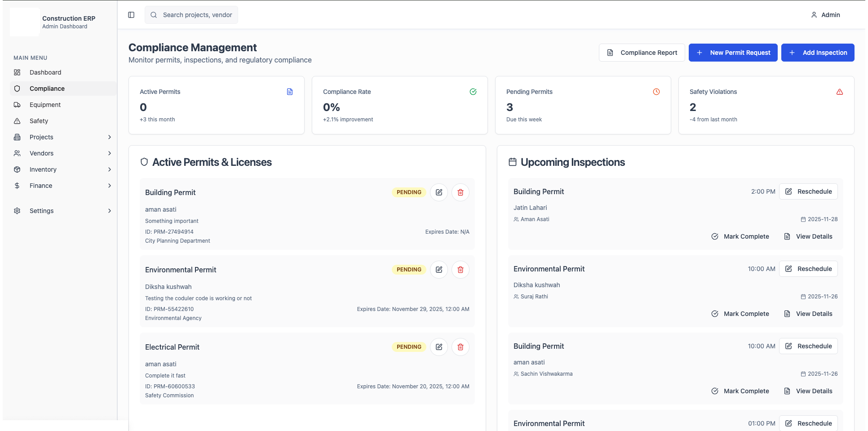Edit the Electrical Permit entry
The width and height of the screenshot is (868, 431).
click(438, 347)
